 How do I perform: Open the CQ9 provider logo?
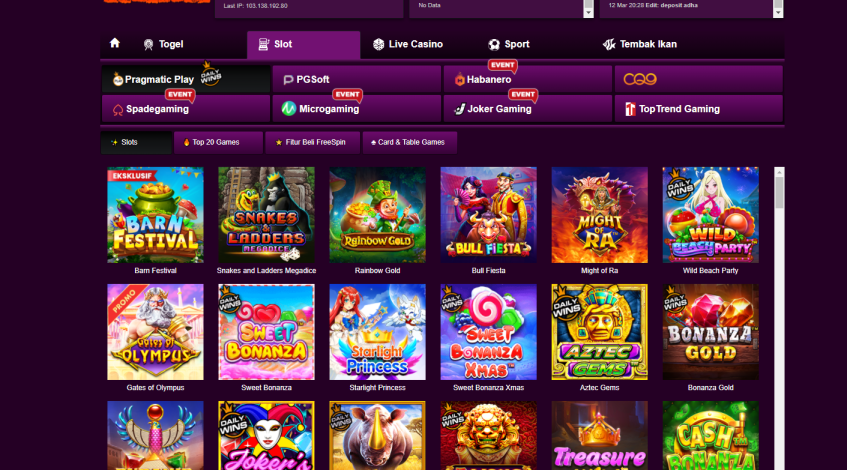[x=640, y=79]
